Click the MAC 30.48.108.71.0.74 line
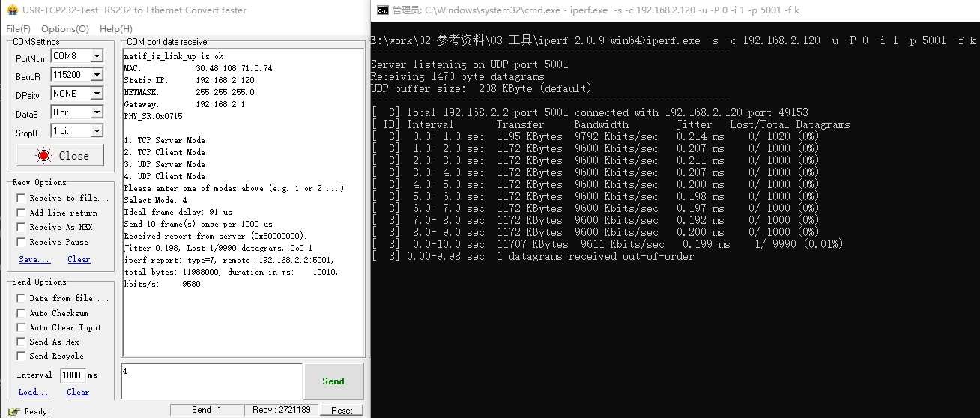The image size is (980, 418). click(198, 68)
